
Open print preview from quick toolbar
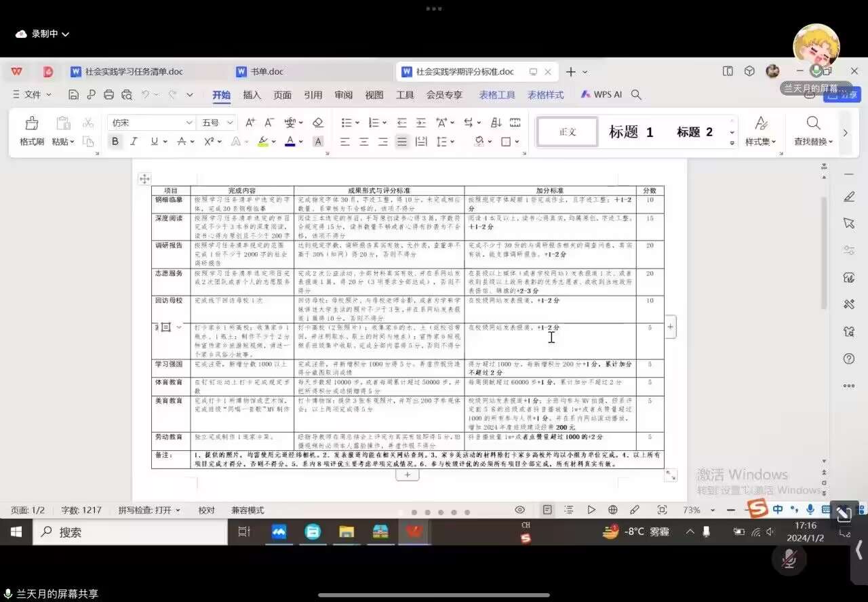[126, 95]
